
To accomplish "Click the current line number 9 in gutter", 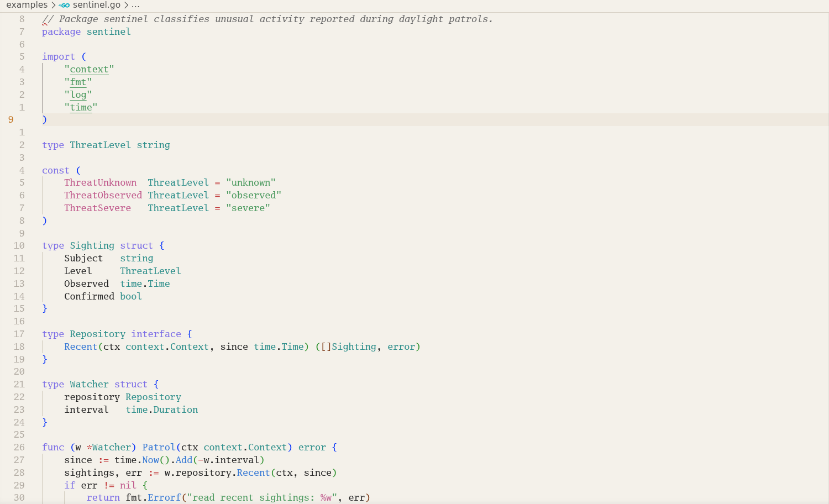I will 11,119.
